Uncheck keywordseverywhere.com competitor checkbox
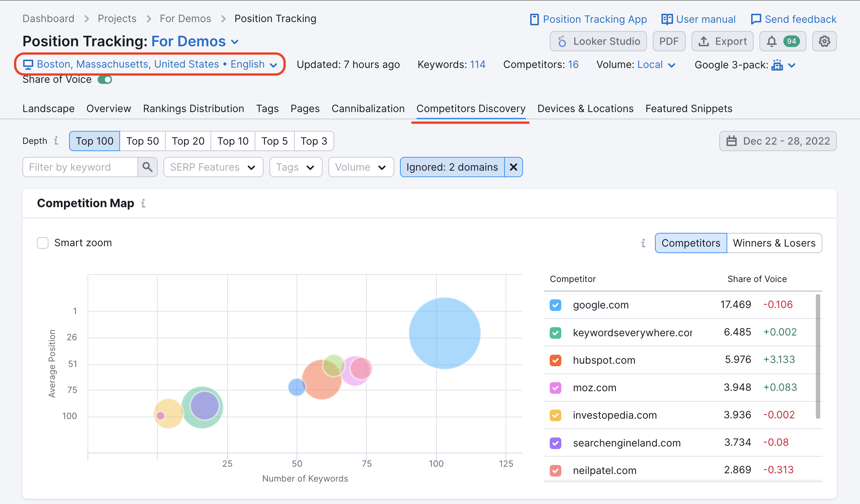The image size is (860, 504). [555, 333]
